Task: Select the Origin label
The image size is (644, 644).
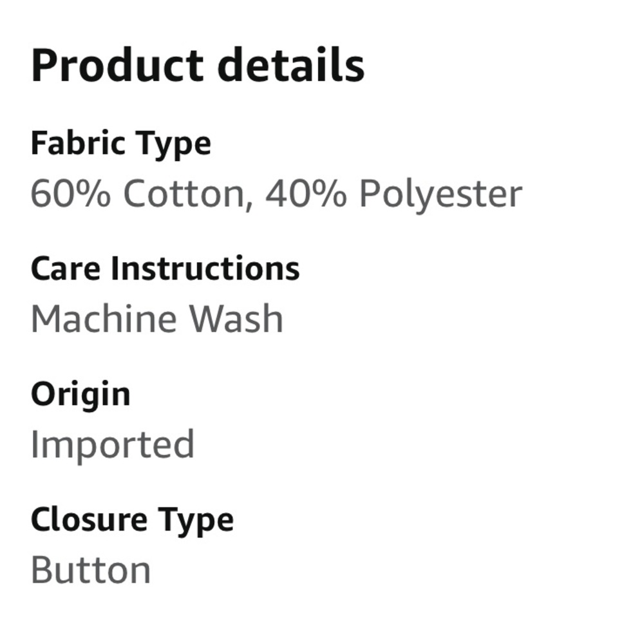Action: point(80,394)
